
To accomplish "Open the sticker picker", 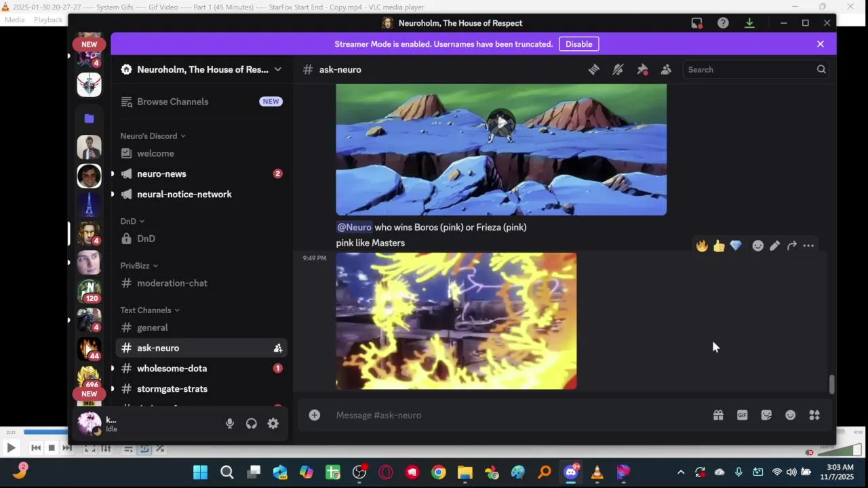I will pyautogui.click(x=766, y=415).
